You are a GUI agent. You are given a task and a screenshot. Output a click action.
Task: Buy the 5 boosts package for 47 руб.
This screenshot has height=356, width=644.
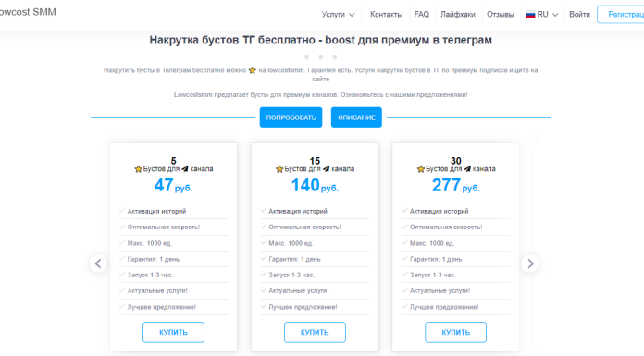click(173, 332)
